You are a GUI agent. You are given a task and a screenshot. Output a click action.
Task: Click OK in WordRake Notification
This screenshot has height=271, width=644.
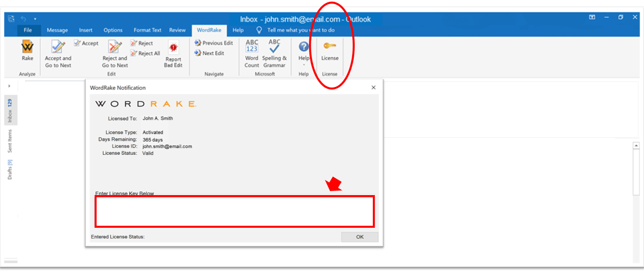tap(360, 237)
